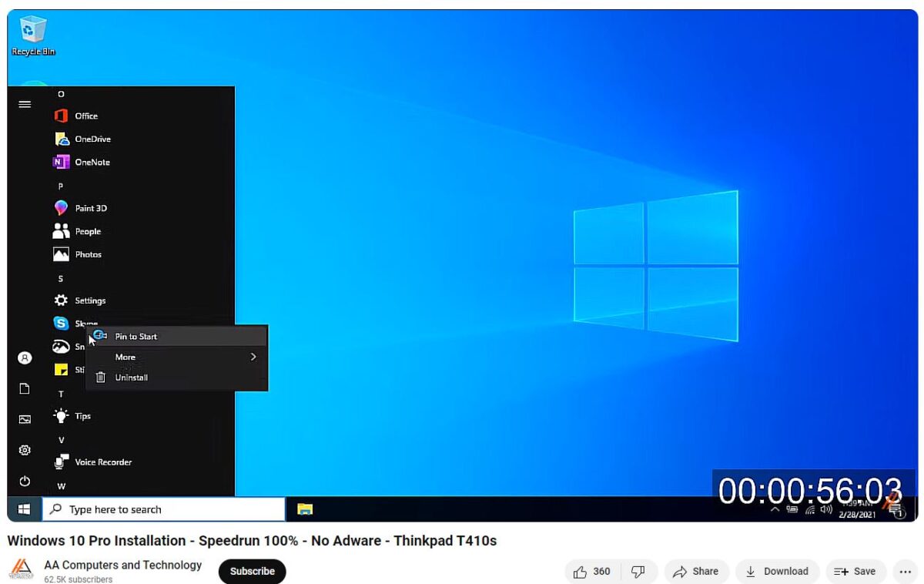The image size is (924, 584).
Task: Launch the Photos app
Action: (77, 254)
